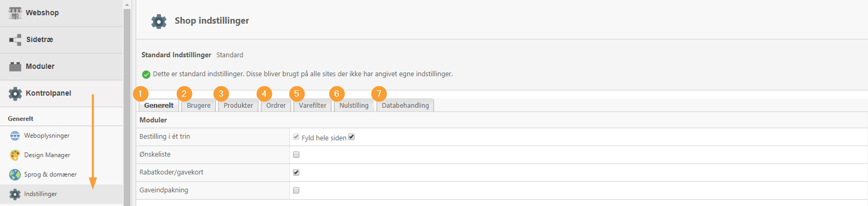Open the Databehandling tab
The width and height of the screenshot is (868, 206).
click(x=405, y=105)
